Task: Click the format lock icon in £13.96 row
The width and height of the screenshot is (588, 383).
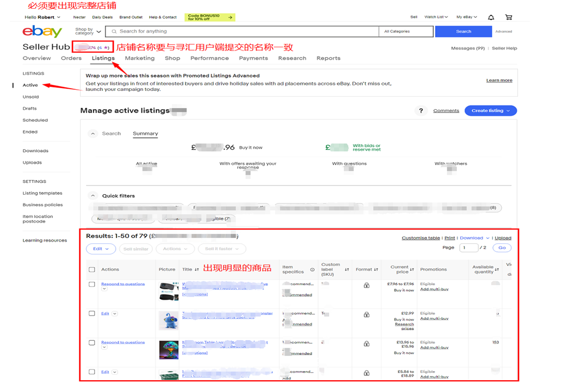Action: point(367,344)
